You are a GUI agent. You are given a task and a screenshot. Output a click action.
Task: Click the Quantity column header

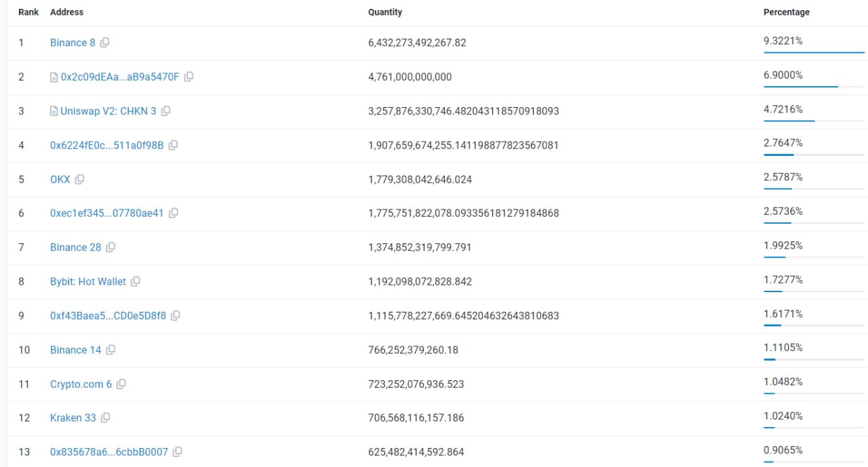[385, 12]
